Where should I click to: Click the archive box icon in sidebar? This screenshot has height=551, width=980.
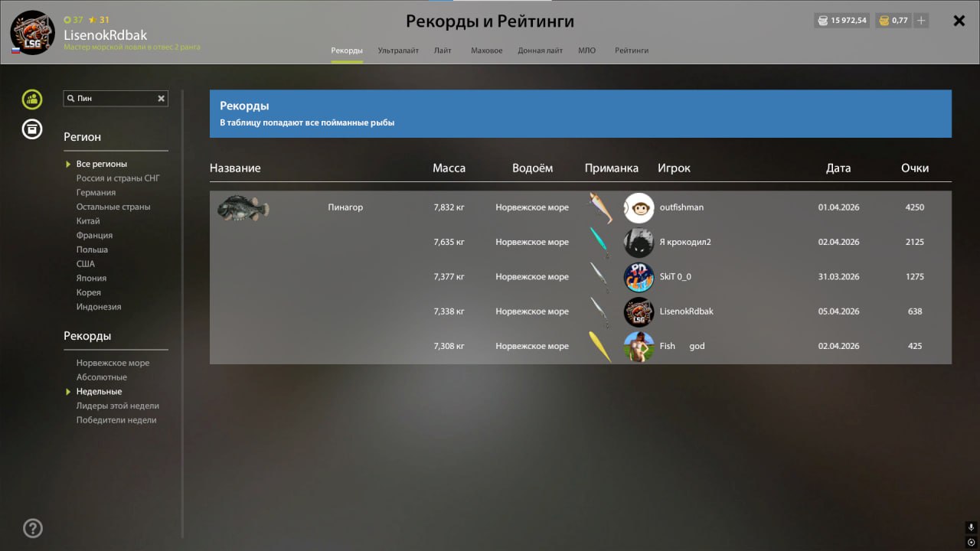32,129
